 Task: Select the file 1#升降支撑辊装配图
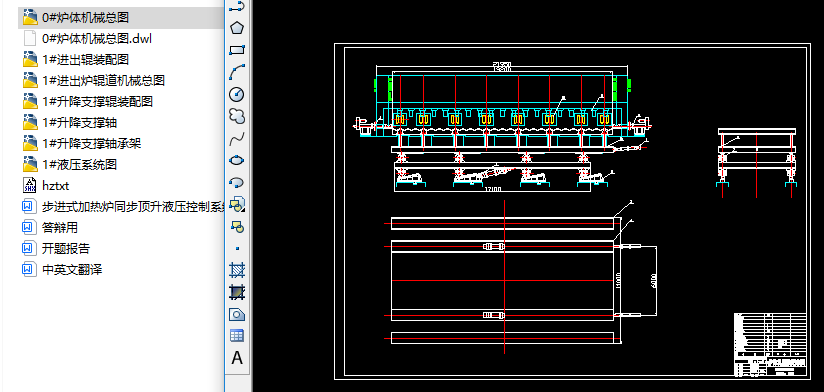pyautogui.click(x=97, y=101)
